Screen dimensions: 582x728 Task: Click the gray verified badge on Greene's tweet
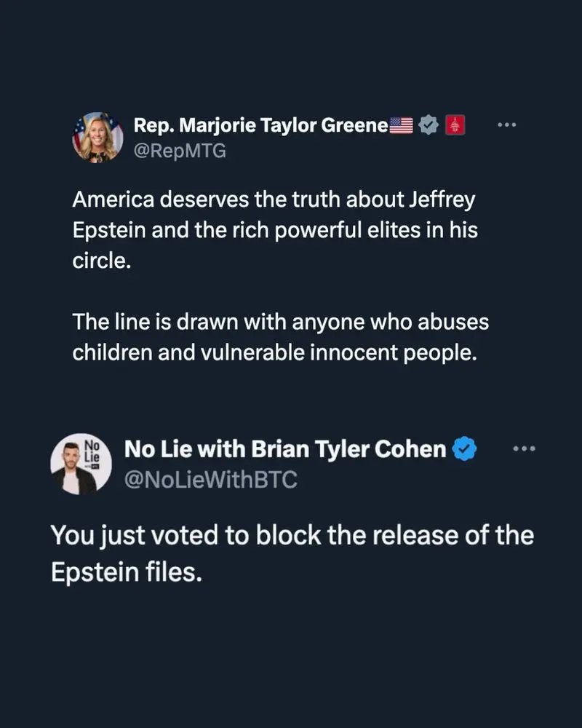click(x=428, y=125)
